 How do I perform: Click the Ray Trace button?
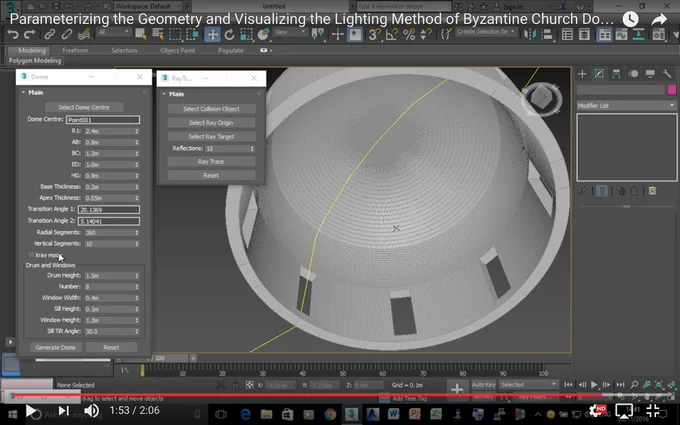click(x=211, y=161)
